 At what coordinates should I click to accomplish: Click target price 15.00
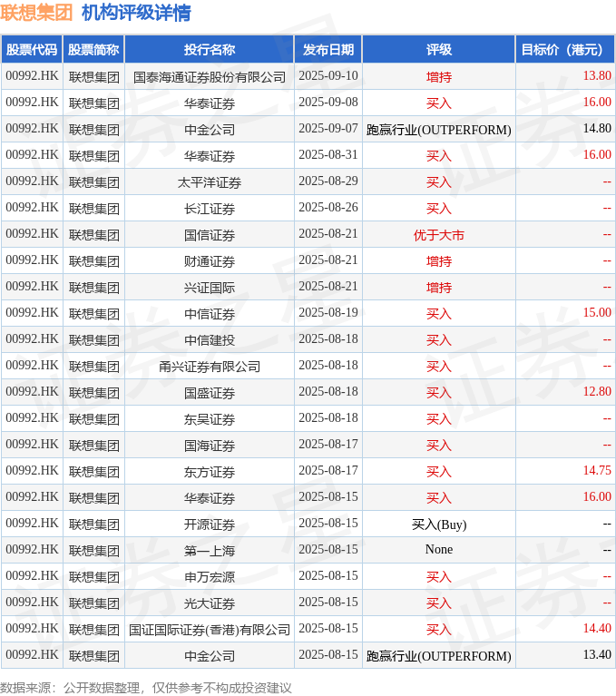(597, 313)
